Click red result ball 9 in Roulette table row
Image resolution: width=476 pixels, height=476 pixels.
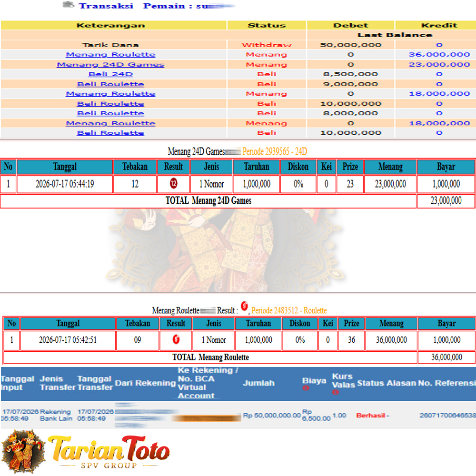[176, 339]
